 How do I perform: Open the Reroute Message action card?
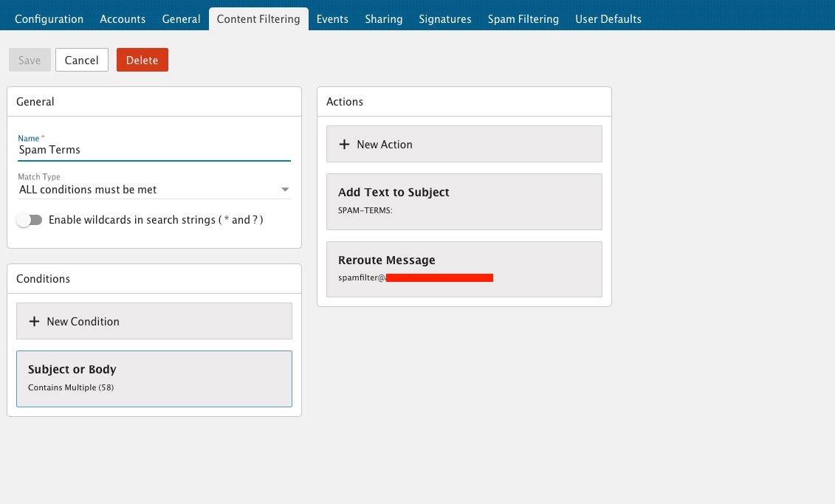[464, 269]
